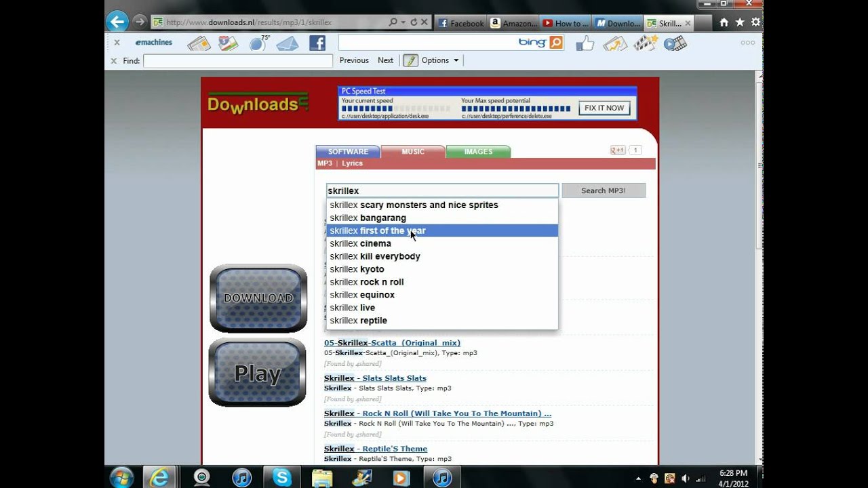Click the Downloads site logo
This screenshot has width=868, height=488.
coord(258,104)
